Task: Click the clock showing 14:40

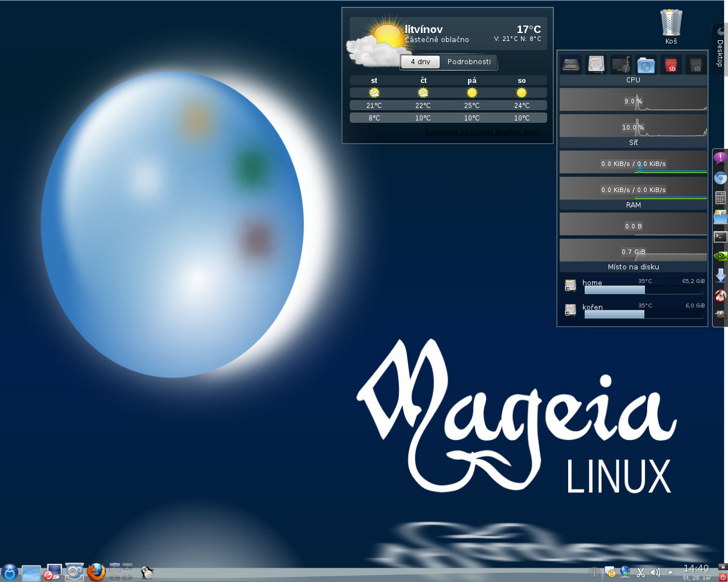Action: coord(696,569)
